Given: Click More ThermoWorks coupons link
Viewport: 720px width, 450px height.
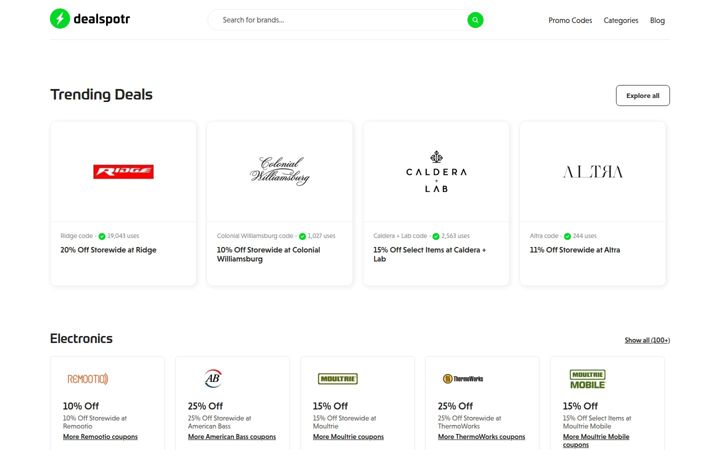Looking at the screenshot, I should point(481,437).
